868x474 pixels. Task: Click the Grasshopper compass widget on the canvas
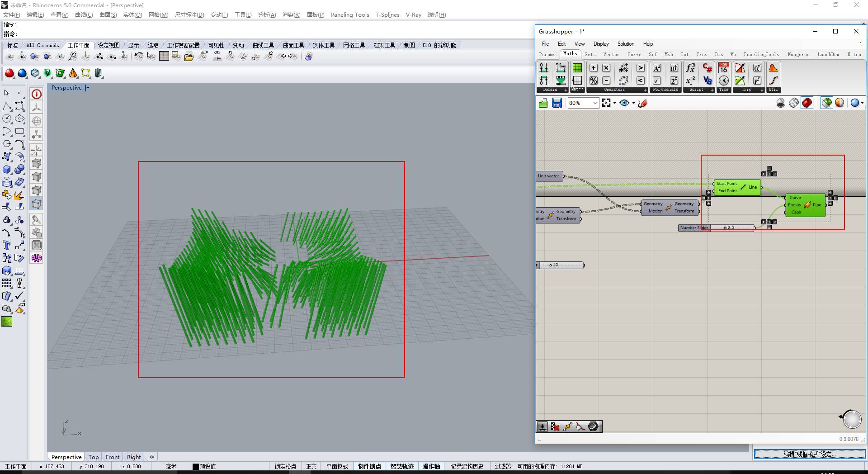point(851,419)
